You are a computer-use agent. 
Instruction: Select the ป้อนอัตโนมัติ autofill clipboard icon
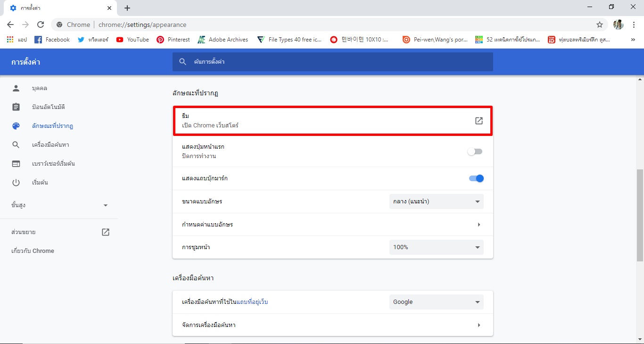[16, 107]
